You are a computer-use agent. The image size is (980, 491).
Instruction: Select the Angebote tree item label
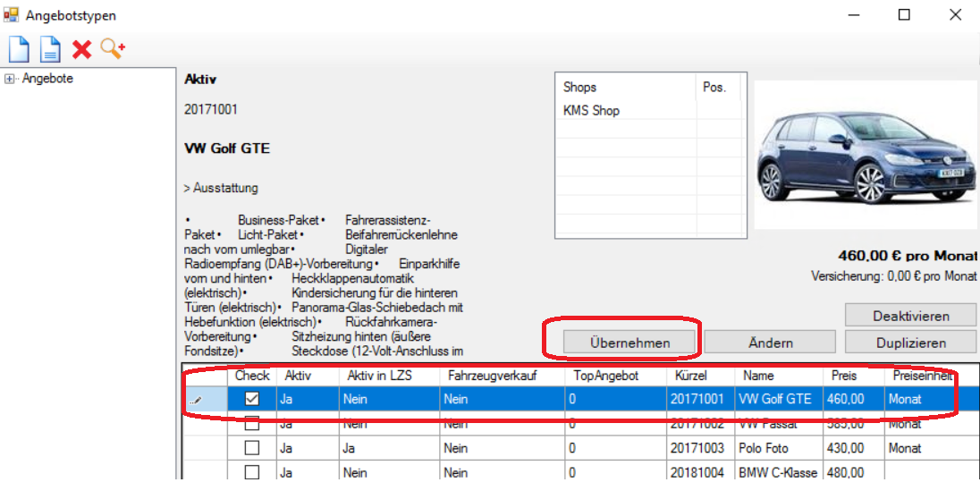47,79
